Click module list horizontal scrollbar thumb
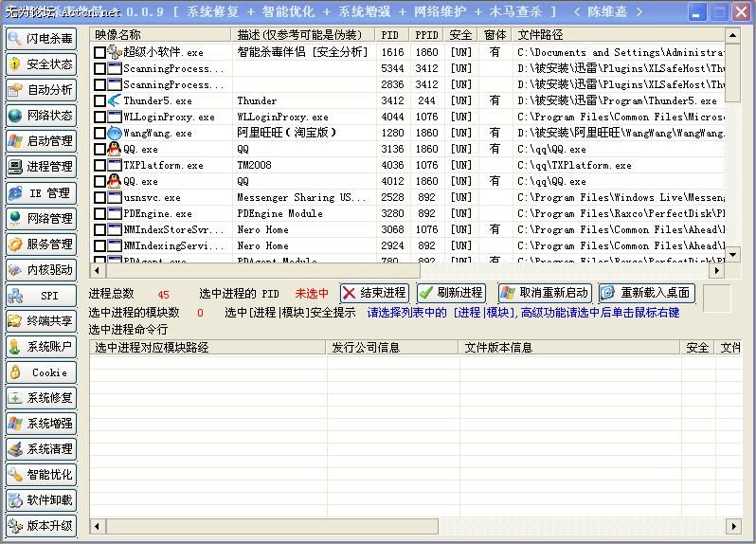Image resolution: width=756 pixels, height=544 pixels. (272, 526)
